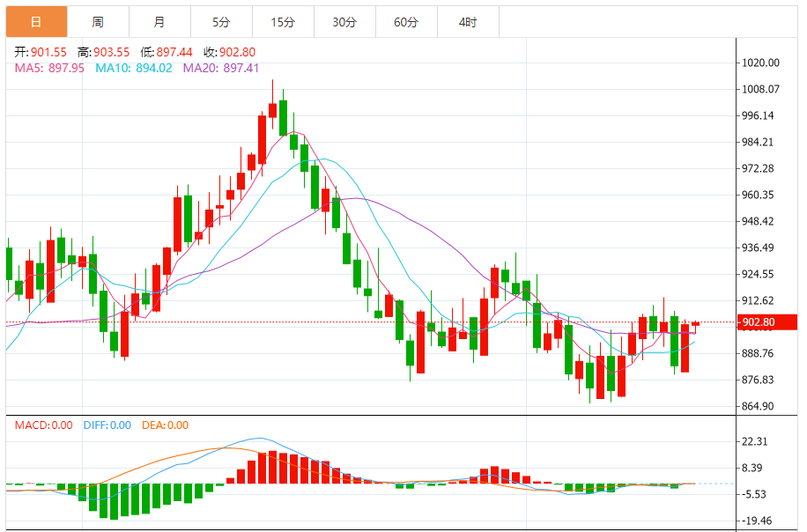Click the 936.49 price axis label

[x=758, y=248]
